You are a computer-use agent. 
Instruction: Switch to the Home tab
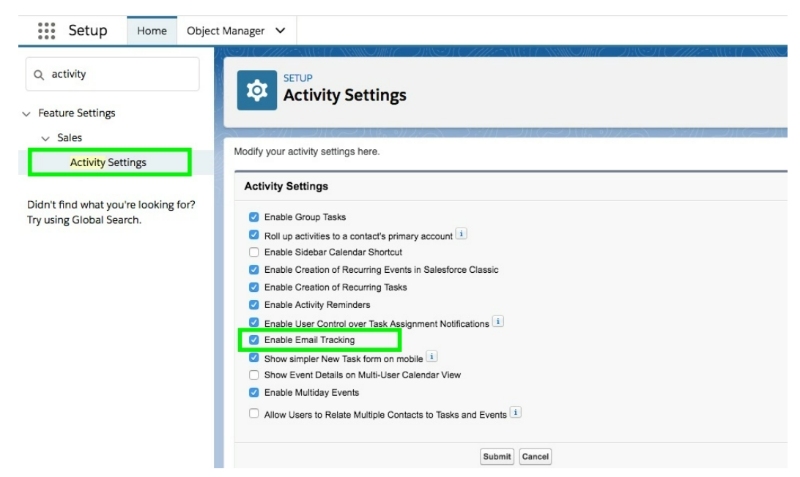point(152,31)
